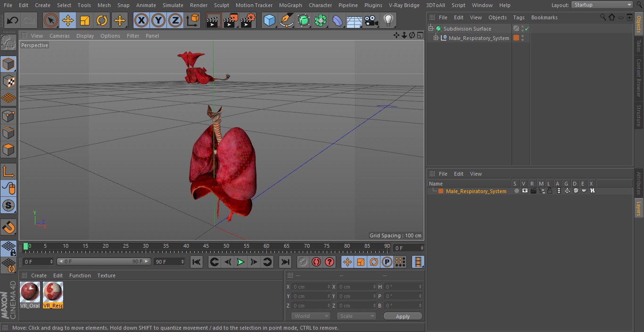Toggle layer lock icon
This screenshot has width=644, height=332.
pos(550,191)
